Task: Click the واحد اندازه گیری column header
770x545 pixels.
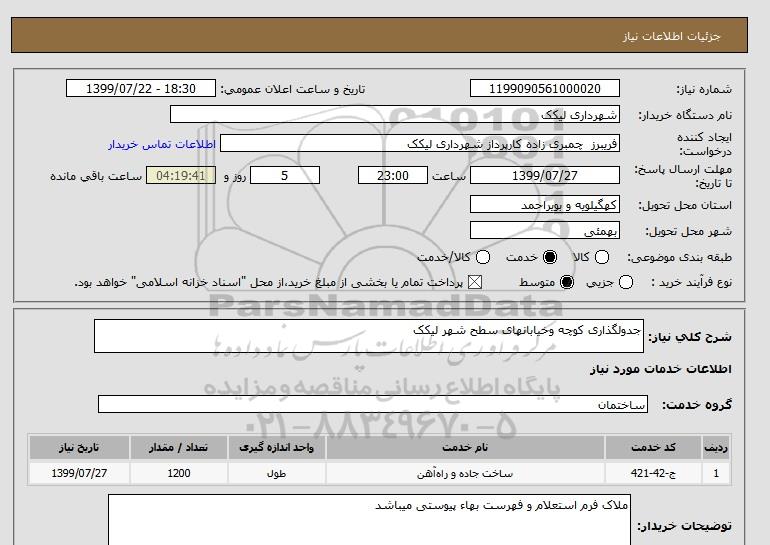Action: 276,448
